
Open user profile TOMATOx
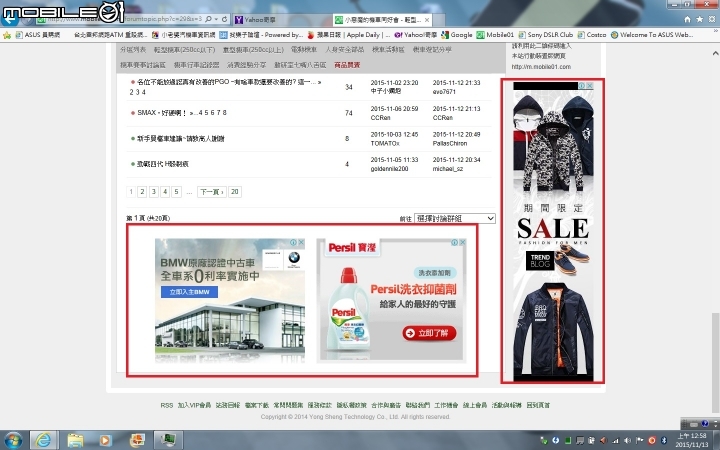click(385, 144)
